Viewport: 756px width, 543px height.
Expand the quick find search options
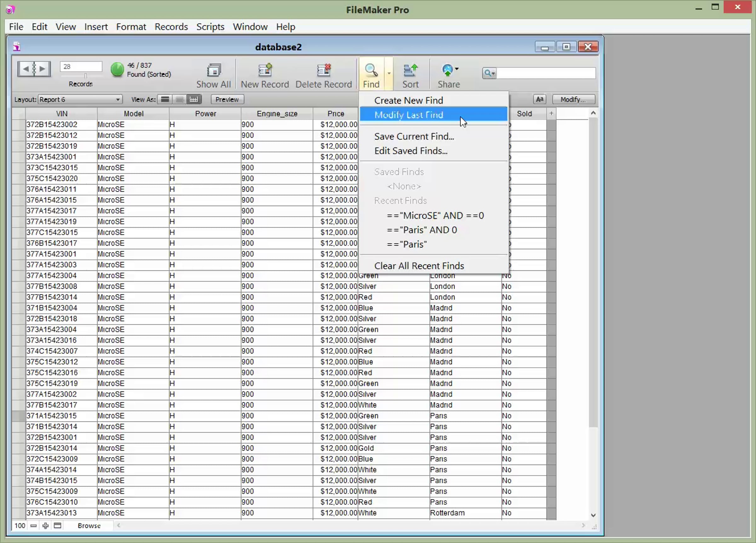tap(489, 73)
